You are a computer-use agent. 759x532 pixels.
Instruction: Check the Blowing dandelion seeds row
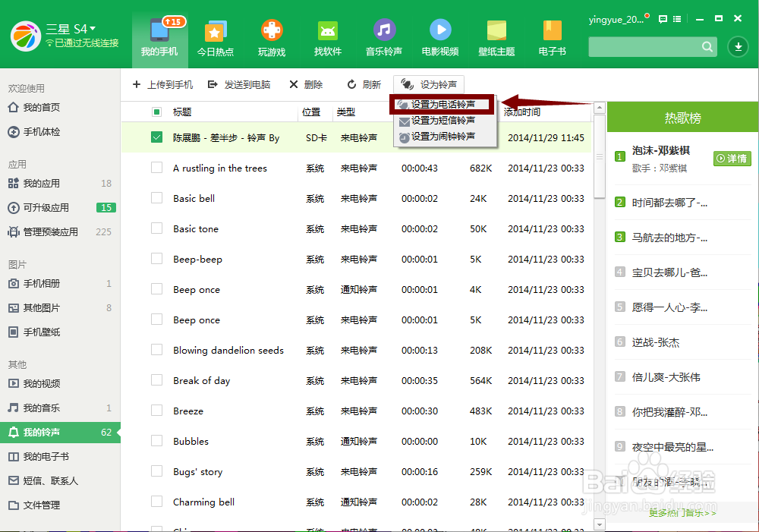(156, 350)
